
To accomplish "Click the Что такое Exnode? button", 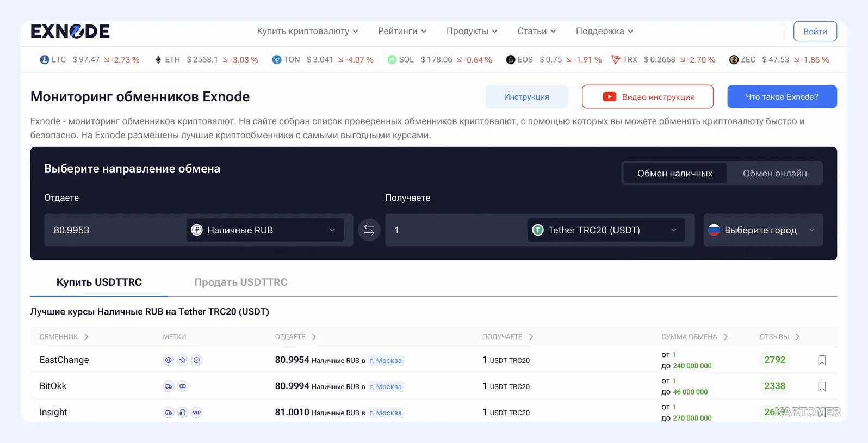I will (x=782, y=96).
